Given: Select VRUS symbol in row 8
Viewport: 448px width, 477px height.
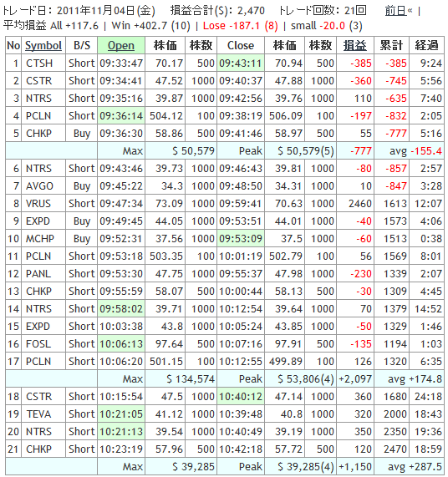Looking at the screenshot, I should pyautogui.click(x=38, y=204).
